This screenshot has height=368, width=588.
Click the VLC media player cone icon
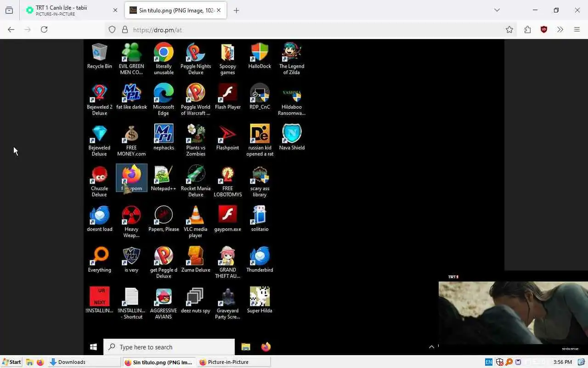click(196, 222)
